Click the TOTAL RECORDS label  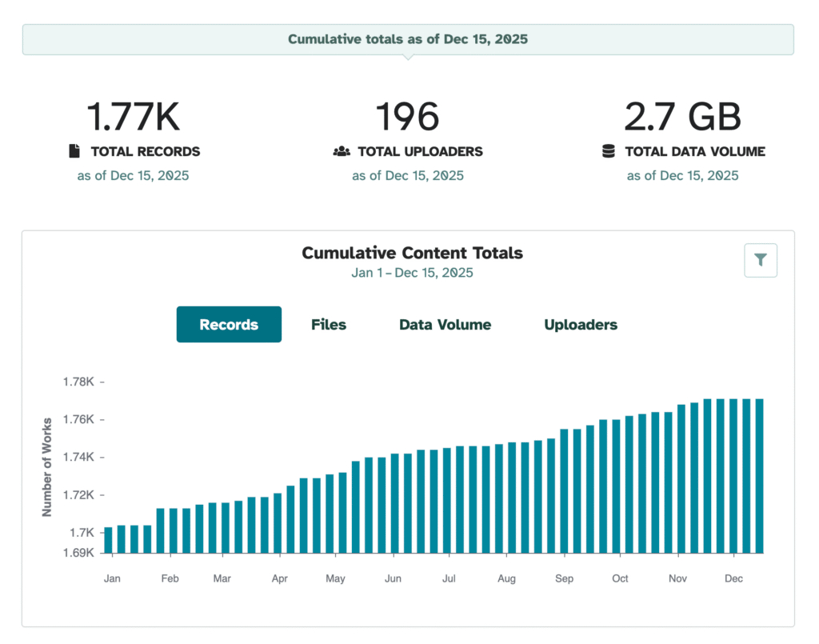[x=146, y=151]
